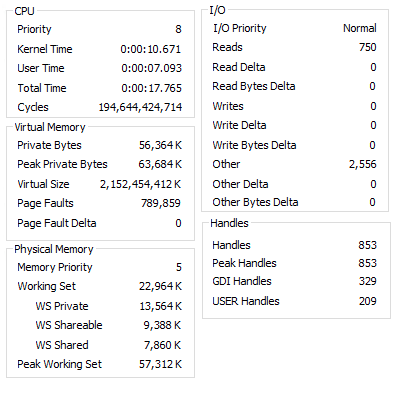This screenshot has height=393, width=395.
Task: Select the Cycles count value
Action: [x=140, y=107]
